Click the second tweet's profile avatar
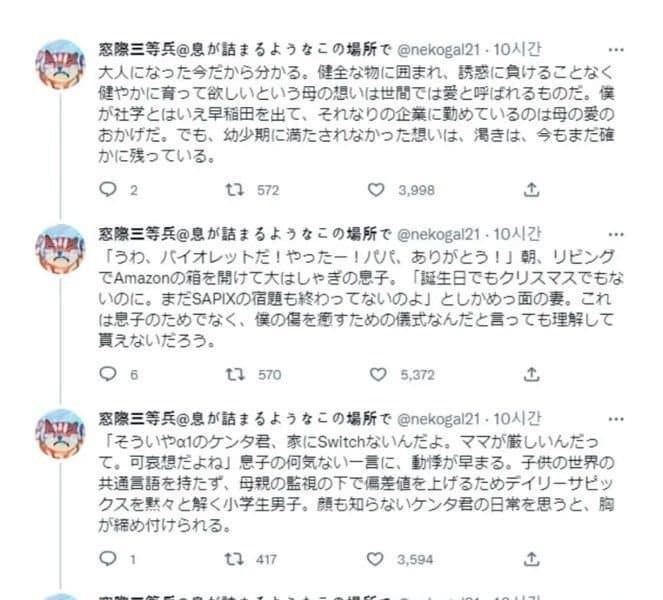 [x=59, y=252]
